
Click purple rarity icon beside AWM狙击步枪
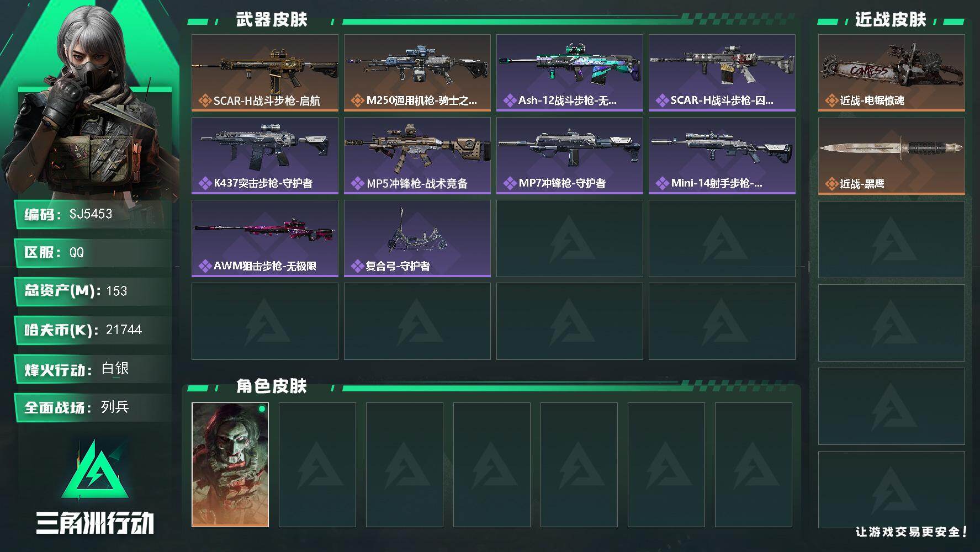click(x=205, y=266)
